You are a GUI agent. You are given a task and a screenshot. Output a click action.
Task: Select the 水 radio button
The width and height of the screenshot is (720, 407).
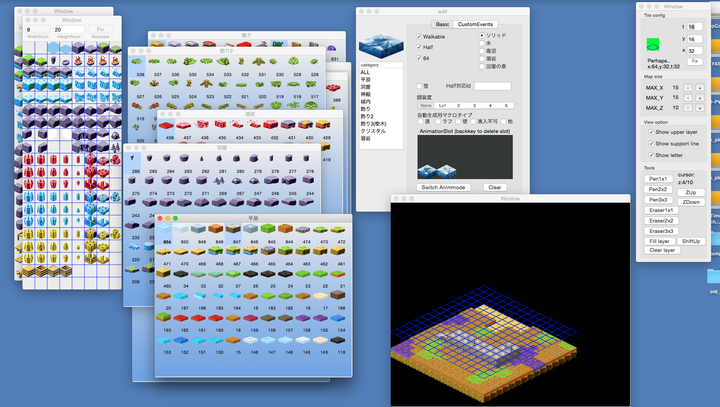point(482,43)
